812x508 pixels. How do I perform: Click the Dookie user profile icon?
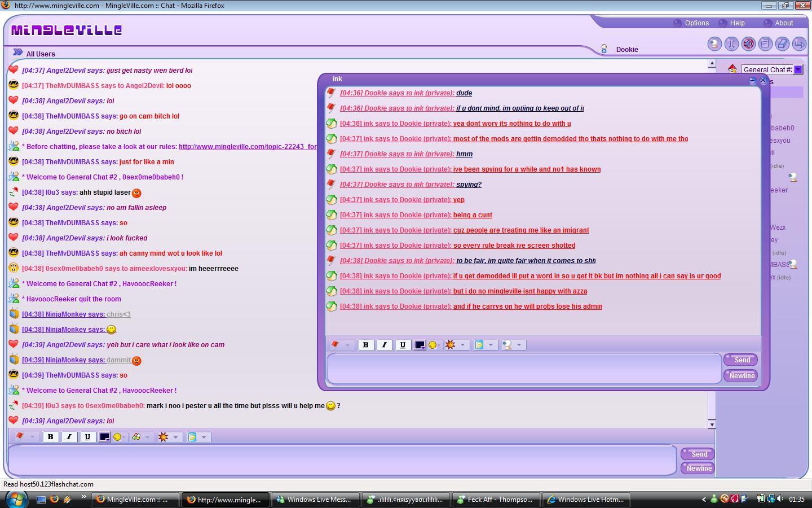click(x=604, y=49)
